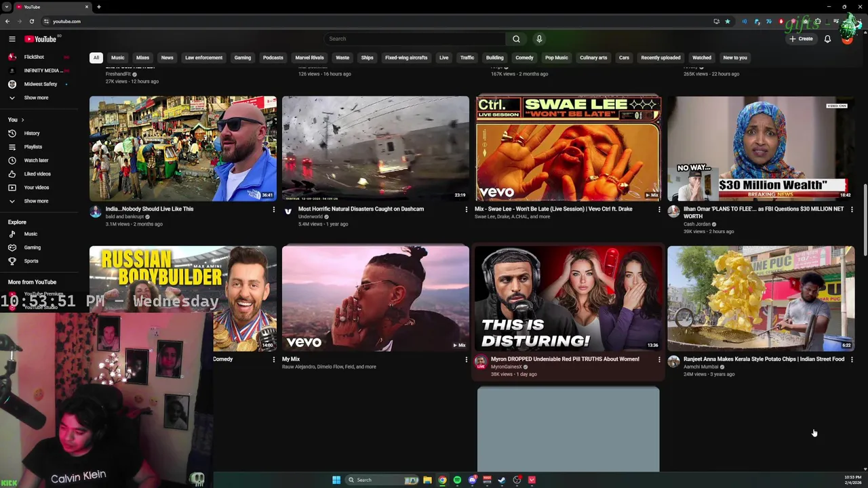Select the Law enforcement filter chip
The image size is (868, 488).
pos(203,58)
